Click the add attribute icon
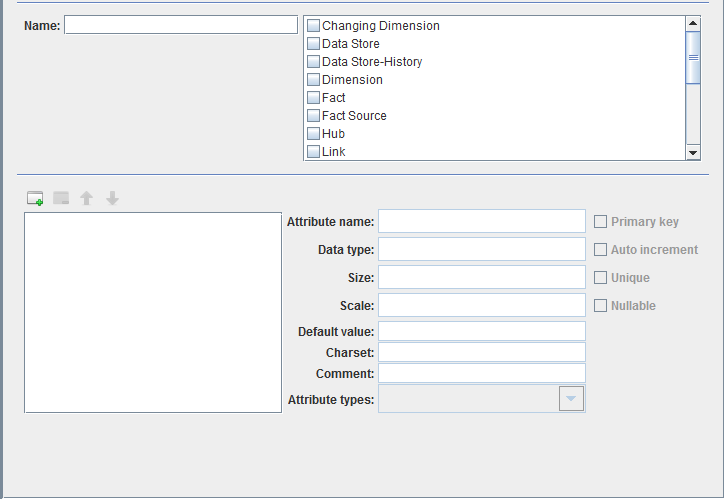The height and width of the screenshot is (499, 725). 35,199
